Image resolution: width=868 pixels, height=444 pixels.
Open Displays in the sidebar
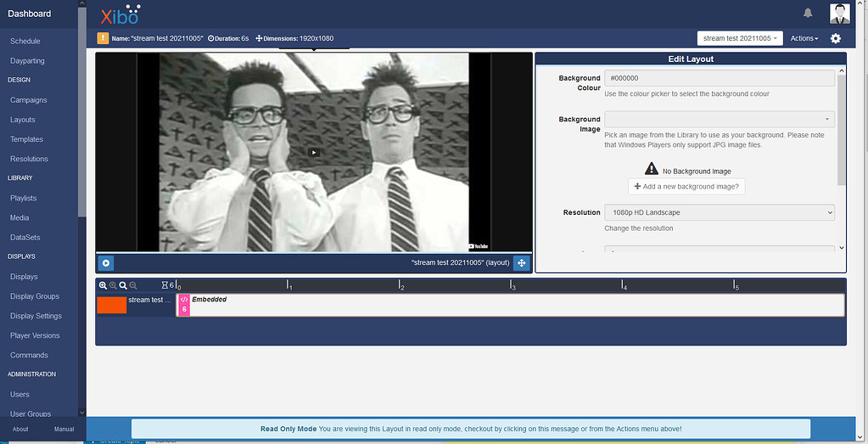point(24,277)
